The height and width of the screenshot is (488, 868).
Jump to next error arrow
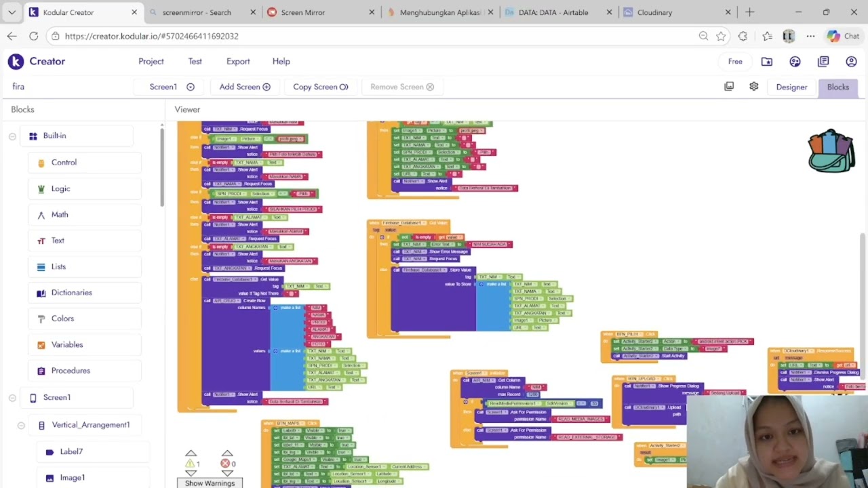pos(227,473)
